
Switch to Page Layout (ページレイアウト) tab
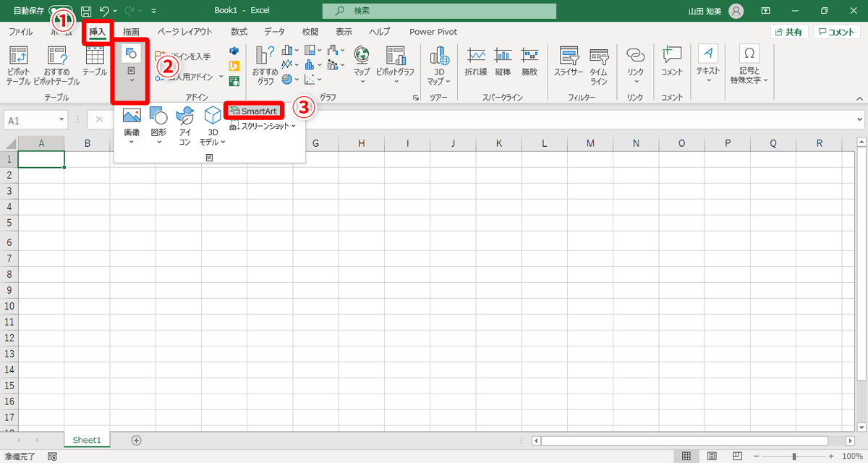point(185,32)
